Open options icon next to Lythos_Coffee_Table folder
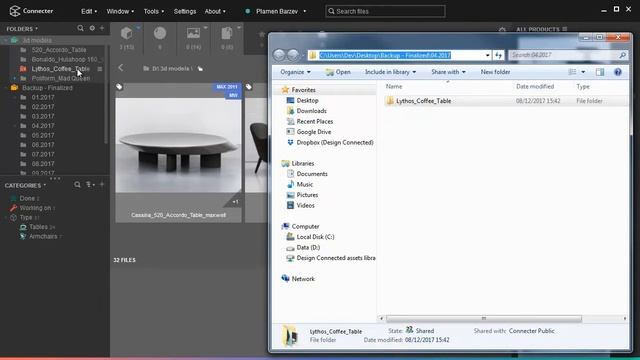 point(100,69)
